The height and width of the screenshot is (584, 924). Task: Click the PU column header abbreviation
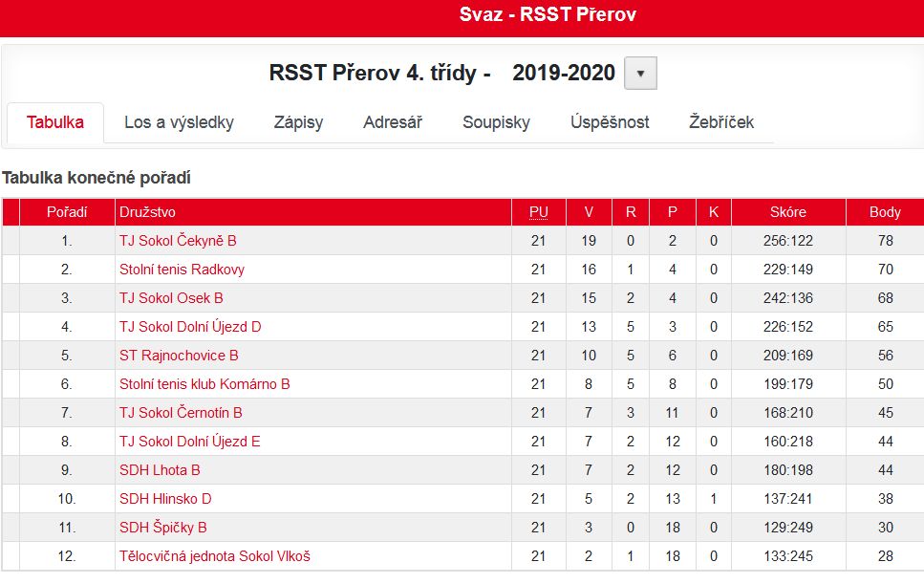point(539,212)
